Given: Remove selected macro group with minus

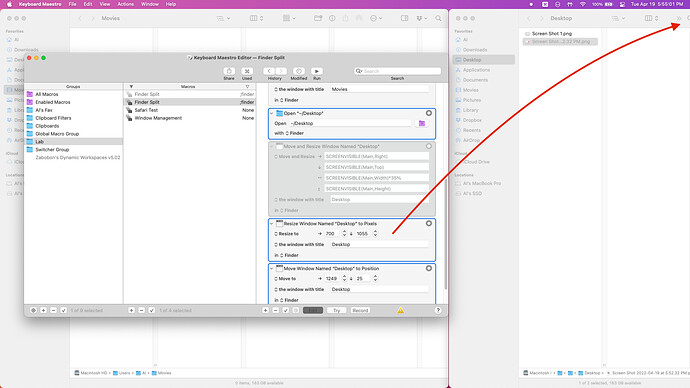Looking at the screenshot, I should (54, 311).
